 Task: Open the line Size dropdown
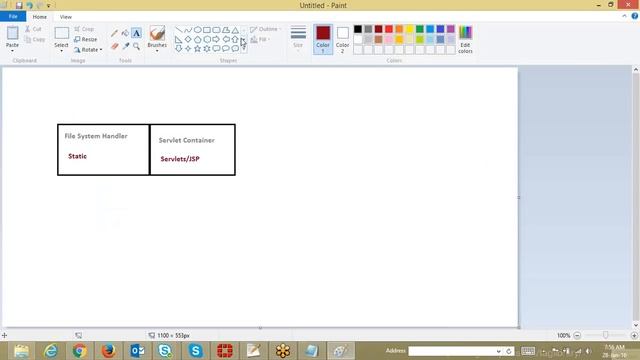pos(298,38)
